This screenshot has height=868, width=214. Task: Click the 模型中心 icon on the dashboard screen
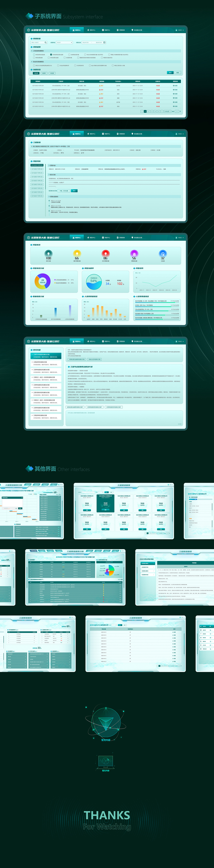coord(88,238)
